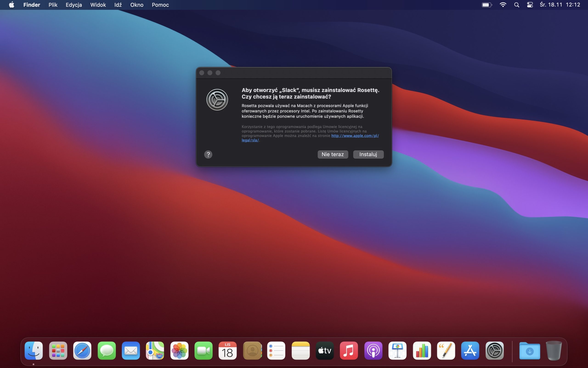This screenshot has height=368, width=588.
Task: Open the Pomoc menu
Action: pos(160,5)
